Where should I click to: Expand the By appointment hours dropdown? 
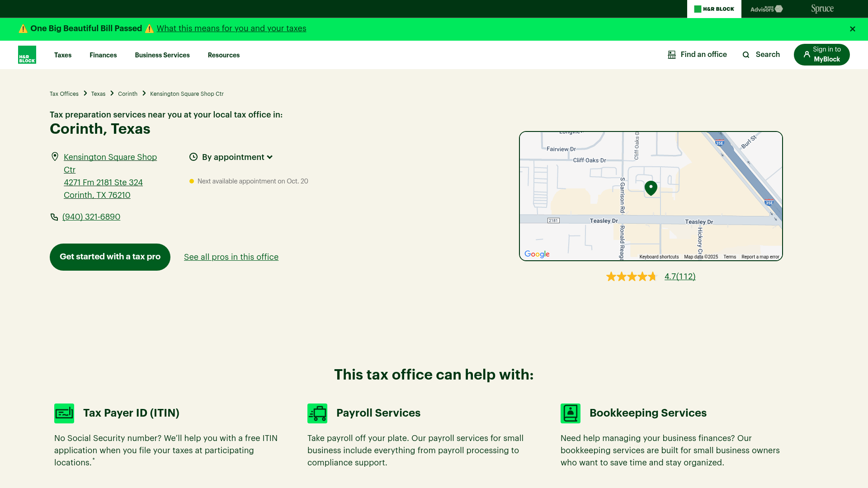237,157
